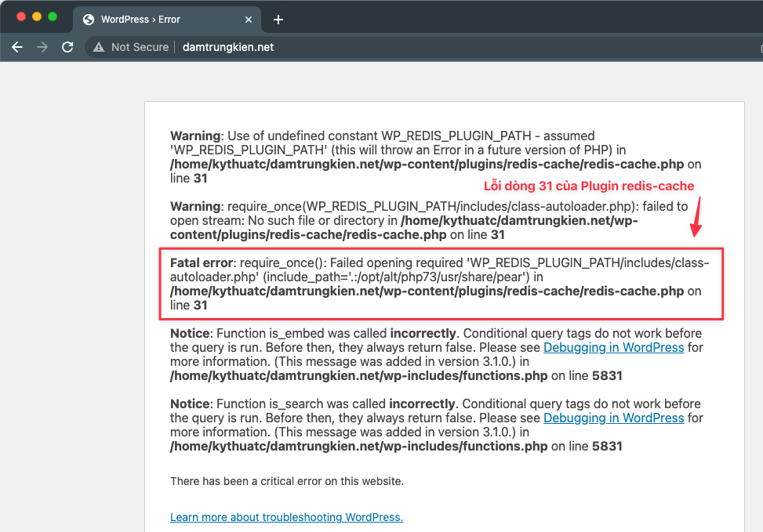Open Debugging in WordPress link in is_search notice

(x=613, y=418)
